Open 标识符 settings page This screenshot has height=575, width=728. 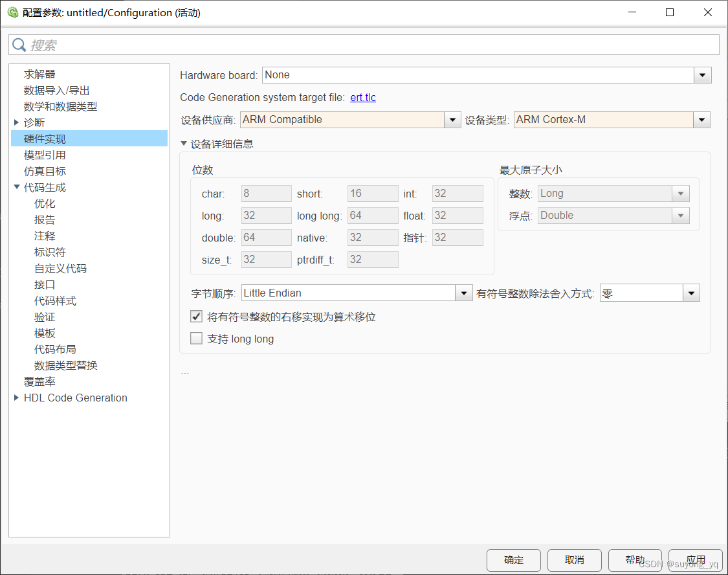[x=50, y=252]
